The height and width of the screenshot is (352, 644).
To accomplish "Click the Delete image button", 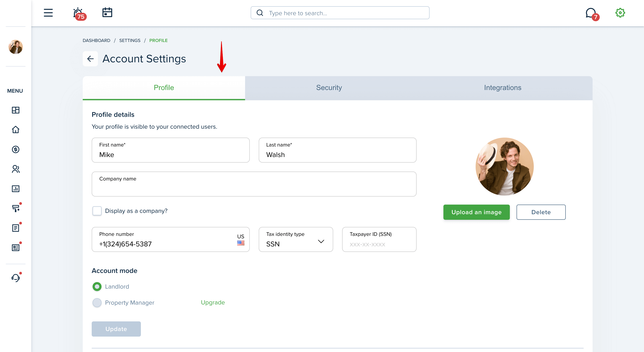I will [x=541, y=212].
